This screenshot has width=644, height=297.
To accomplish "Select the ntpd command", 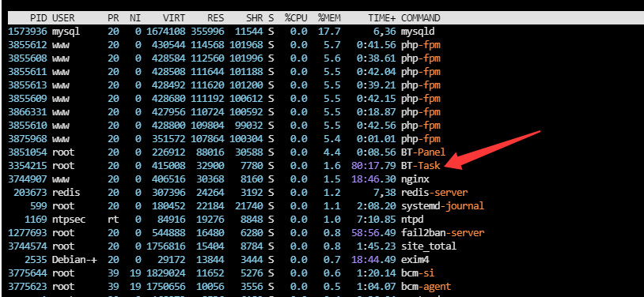I will (x=412, y=220).
